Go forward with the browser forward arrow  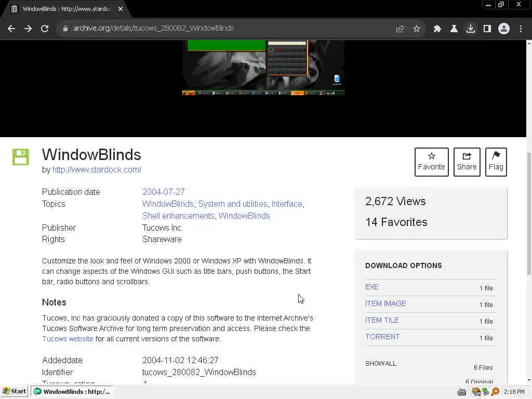tap(28, 29)
